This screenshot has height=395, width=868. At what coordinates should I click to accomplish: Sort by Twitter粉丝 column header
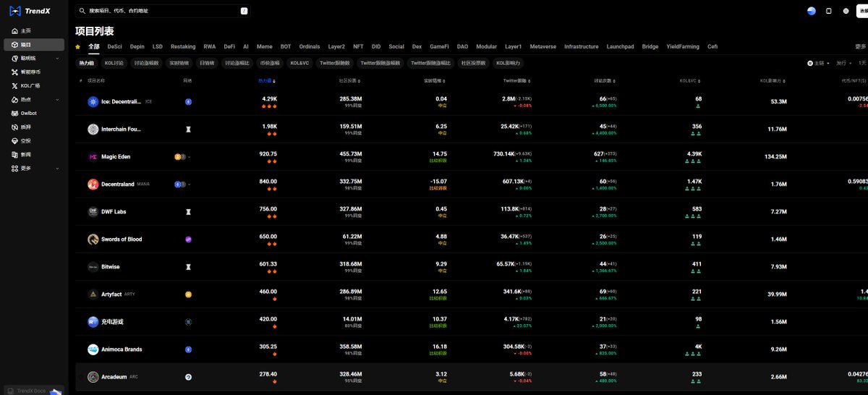516,81
